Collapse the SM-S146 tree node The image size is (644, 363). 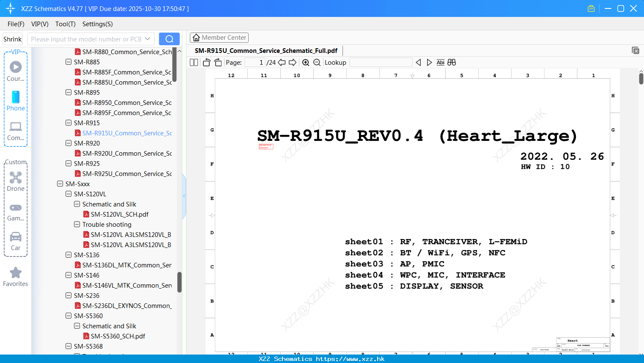click(x=69, y=275)
